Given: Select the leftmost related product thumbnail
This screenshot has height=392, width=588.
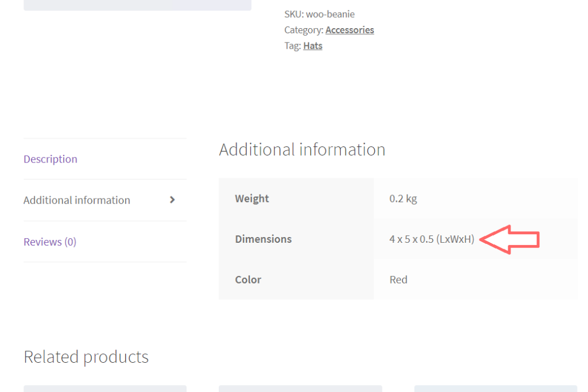Looking at the screenshot, I should click(105, 389).
